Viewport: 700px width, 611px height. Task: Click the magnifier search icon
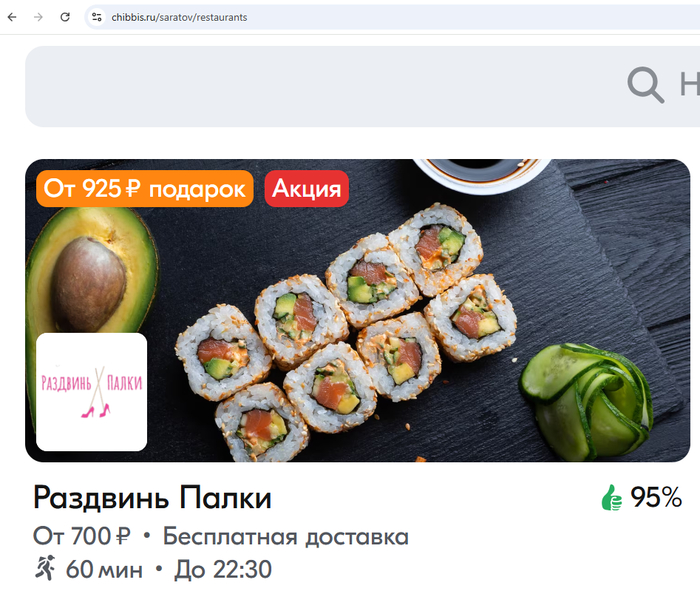(645, 84)
